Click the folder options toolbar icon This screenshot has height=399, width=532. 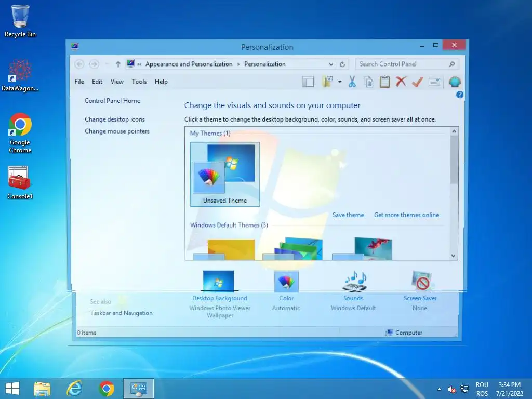point(327,82)
